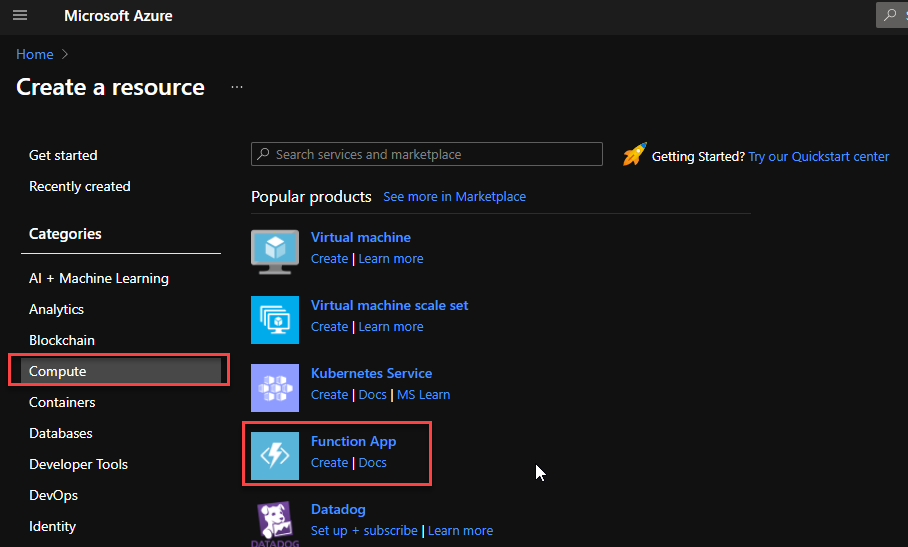This screenshot has height=547, width=908.
Task: Open the ellipsis menu beside Create a resource
Action: (237, 87)
